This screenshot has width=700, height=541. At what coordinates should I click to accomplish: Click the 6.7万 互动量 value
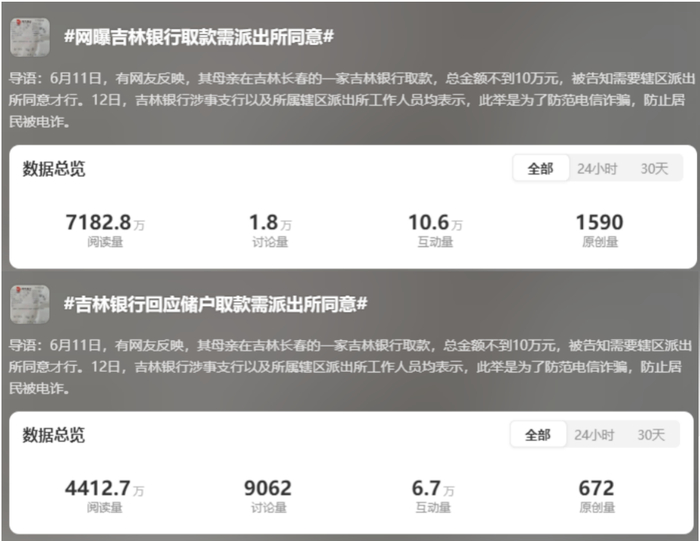[x=433, y=488]
